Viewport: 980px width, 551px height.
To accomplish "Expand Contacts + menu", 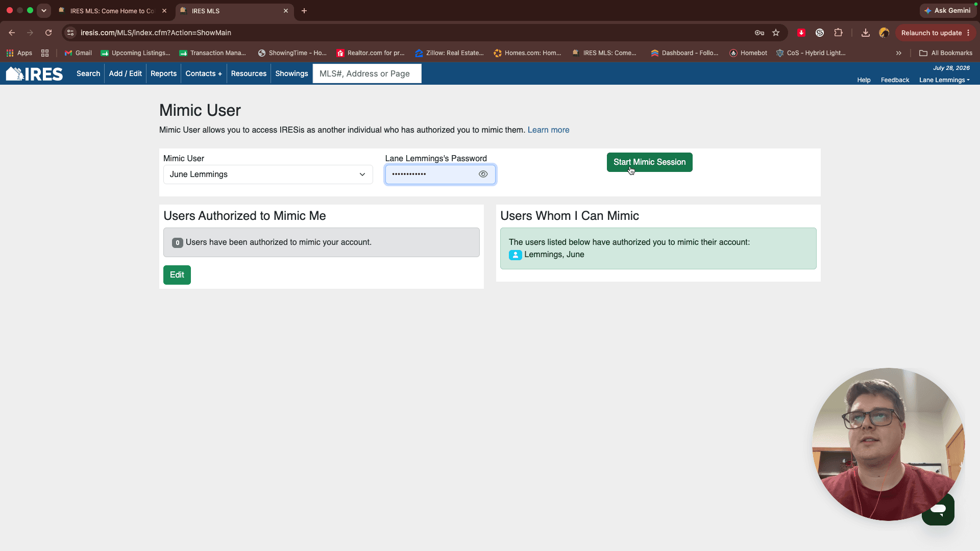I will pyautogui.click(x=204, y=73).
